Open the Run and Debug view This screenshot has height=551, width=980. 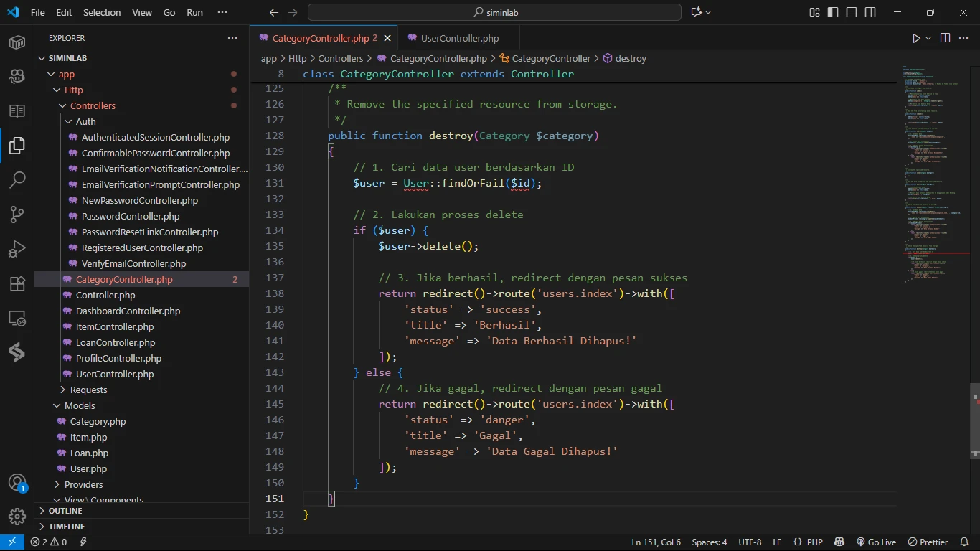pos(17,249)
